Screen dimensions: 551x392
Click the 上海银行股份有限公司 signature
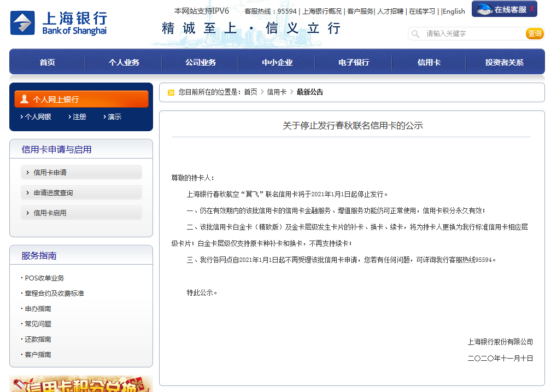(500, 342)
